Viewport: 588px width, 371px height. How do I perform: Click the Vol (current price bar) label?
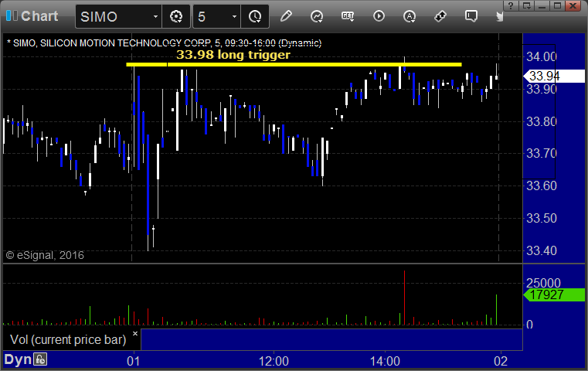68,339
